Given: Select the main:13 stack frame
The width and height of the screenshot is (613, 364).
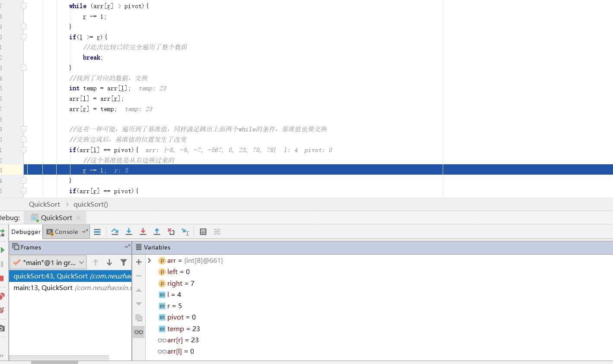Looking at the screenshot, I should click(x=70, y=287).
